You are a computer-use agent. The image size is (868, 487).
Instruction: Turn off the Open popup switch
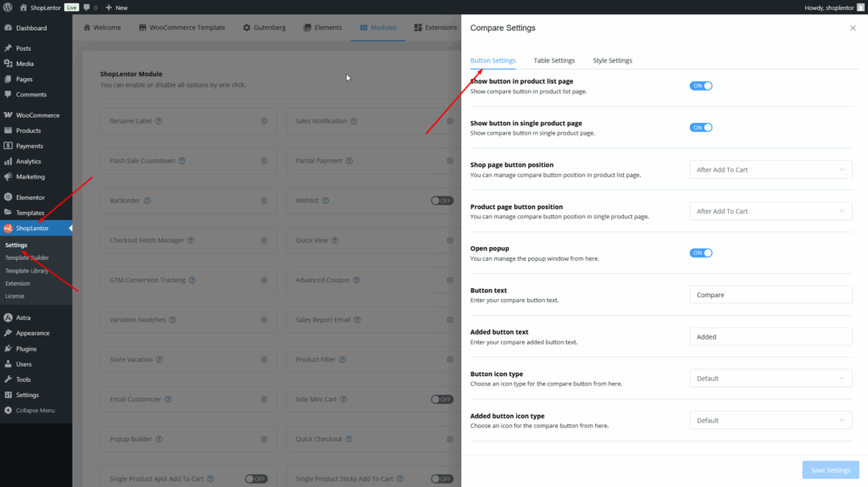coord(701,252)
